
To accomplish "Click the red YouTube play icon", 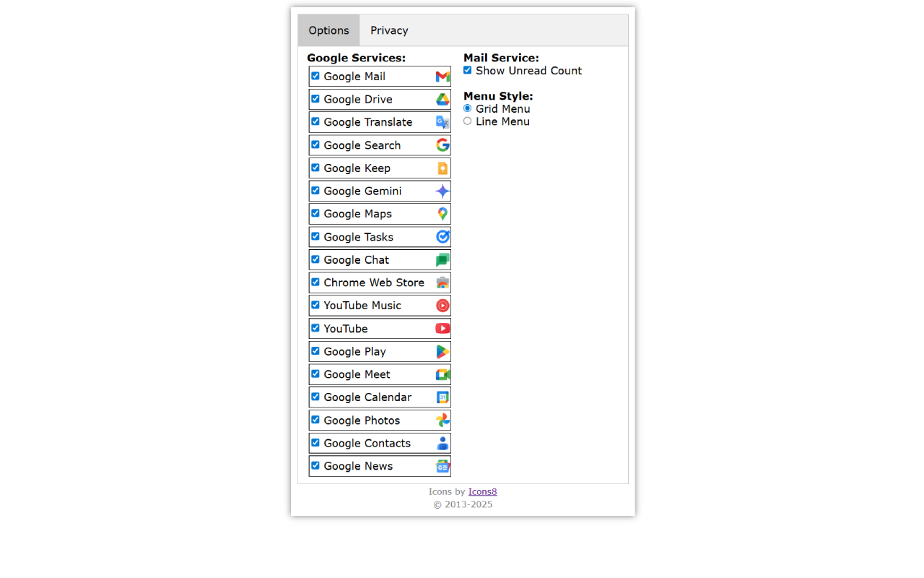I will 443,329.
